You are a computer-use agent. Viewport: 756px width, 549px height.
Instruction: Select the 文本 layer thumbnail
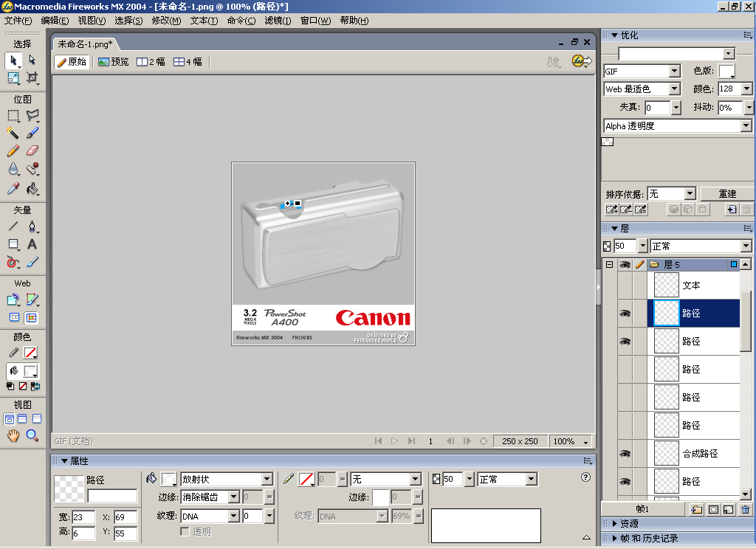coord(667,286)
